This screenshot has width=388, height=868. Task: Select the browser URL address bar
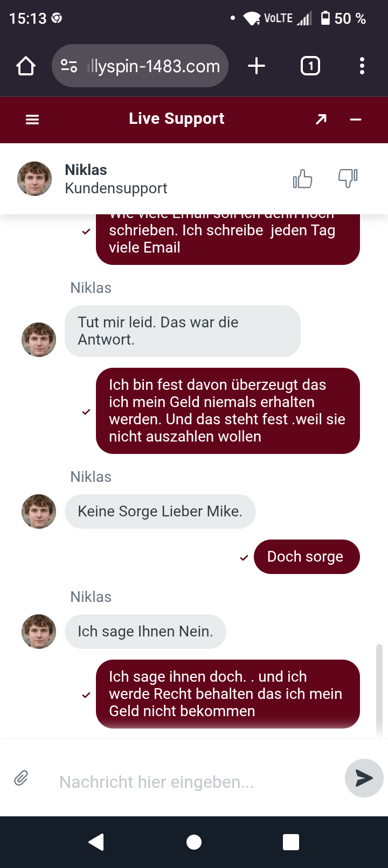(x=154, y=66)
